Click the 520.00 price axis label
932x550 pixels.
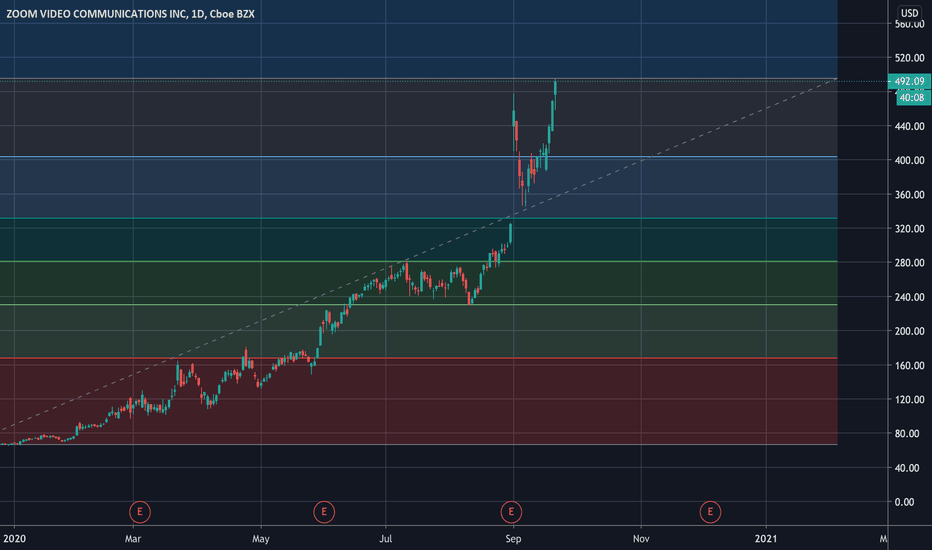(909, 58)
